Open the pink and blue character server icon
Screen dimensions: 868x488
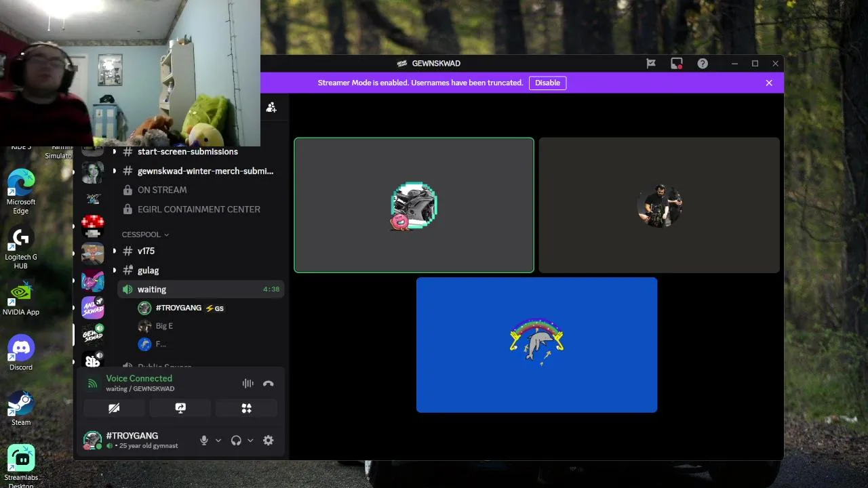tap(93, 281)
